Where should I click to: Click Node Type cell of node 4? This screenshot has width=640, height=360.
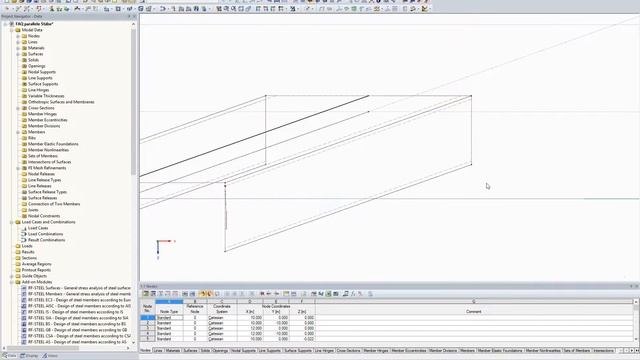click(x=169, y=333)
